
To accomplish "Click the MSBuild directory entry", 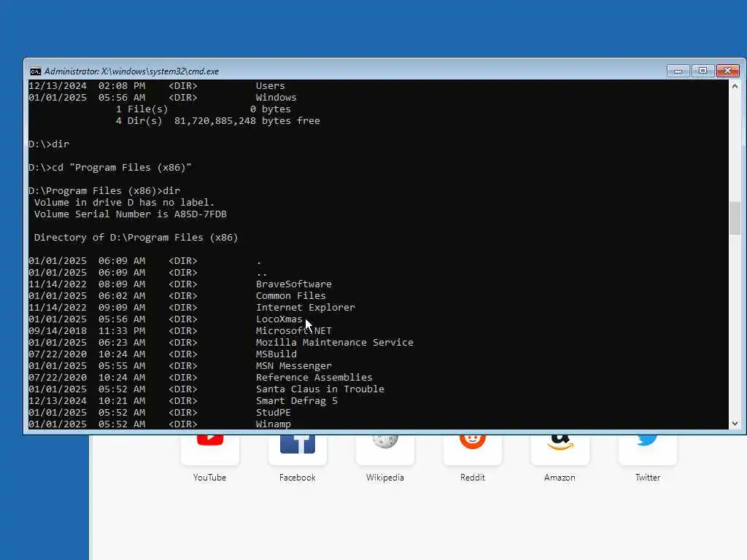I will (276, 354).
